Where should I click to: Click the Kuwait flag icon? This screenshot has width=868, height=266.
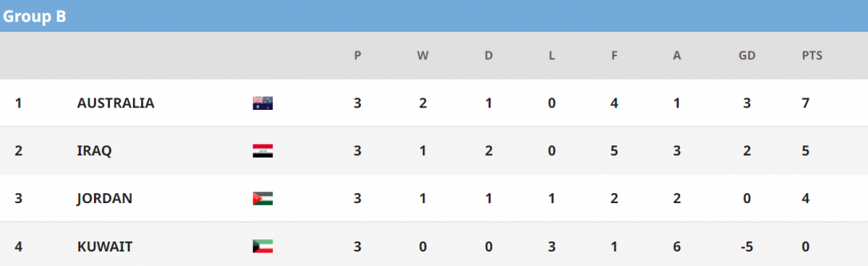(x=263, y=246)
